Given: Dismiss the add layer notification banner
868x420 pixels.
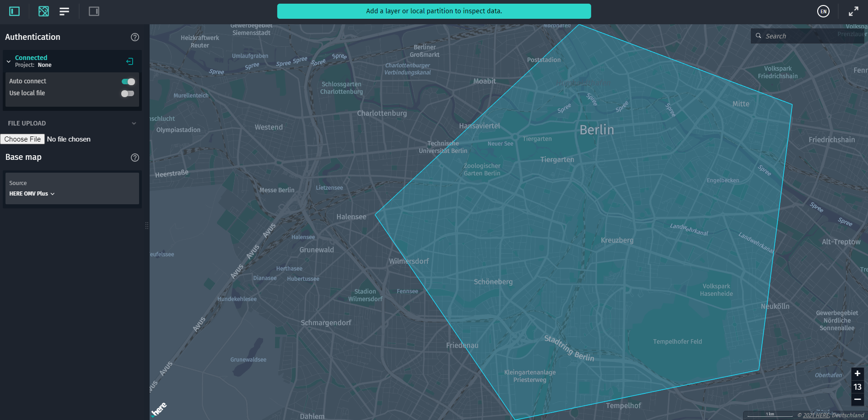Looking at the screenshot, I should (x=433, y=11).
